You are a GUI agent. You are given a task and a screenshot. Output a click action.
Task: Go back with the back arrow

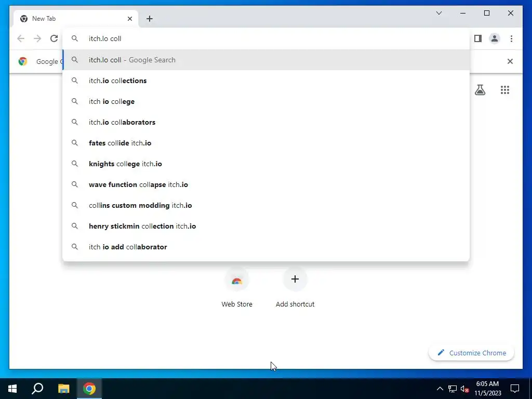tap(21, 38)
